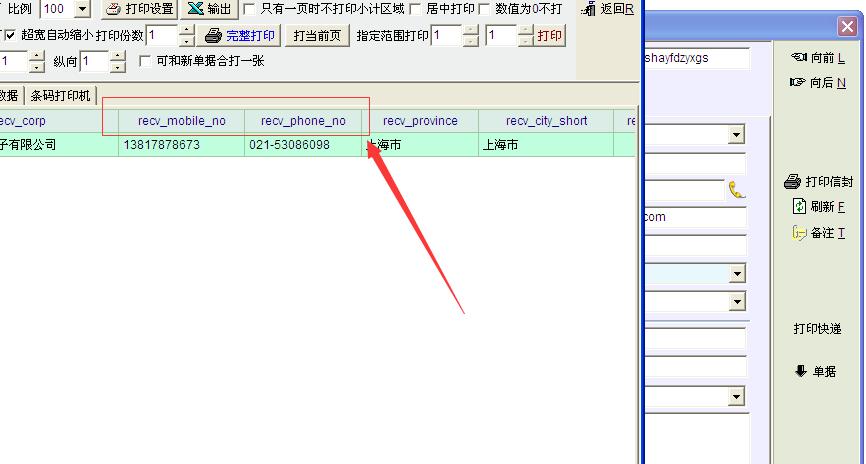Image resolution: width=866 pixels, height=464 pixels.
Task: Refresh the form with 刷新
Action: click(x=818, y=207)
